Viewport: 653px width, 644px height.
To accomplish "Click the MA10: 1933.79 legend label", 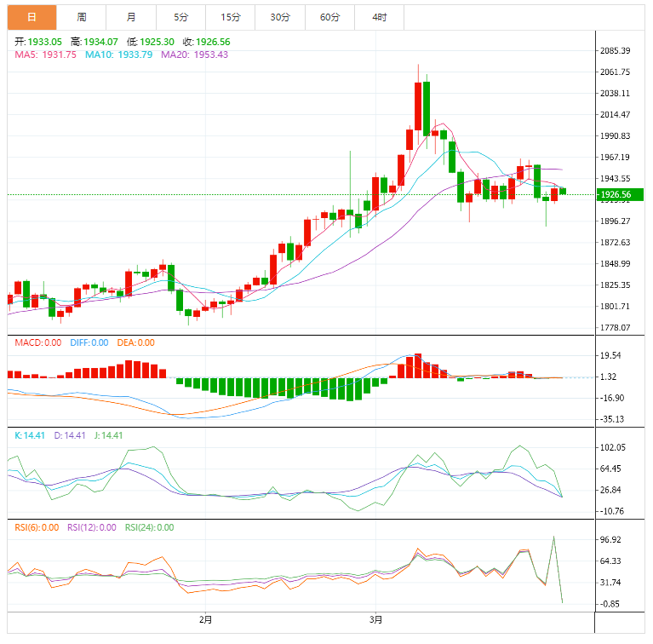I will coord(118,55).
